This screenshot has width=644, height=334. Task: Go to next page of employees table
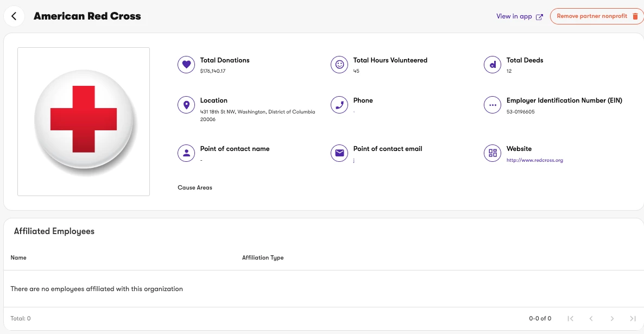pos(612,318)
